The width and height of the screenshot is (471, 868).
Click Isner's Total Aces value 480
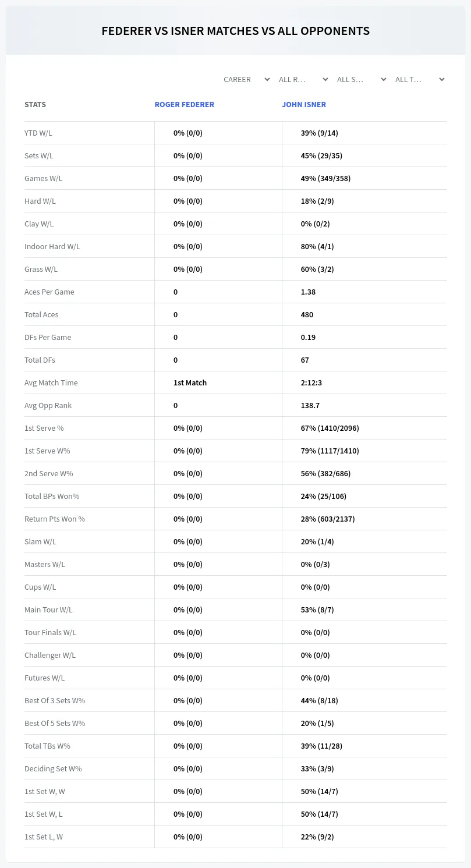[307, 314]
